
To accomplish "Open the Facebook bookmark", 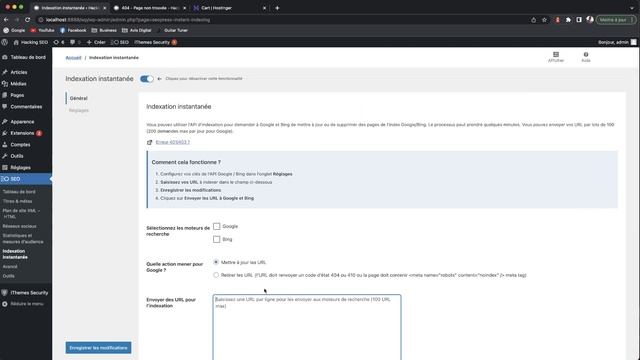I will tap(73, 30).
